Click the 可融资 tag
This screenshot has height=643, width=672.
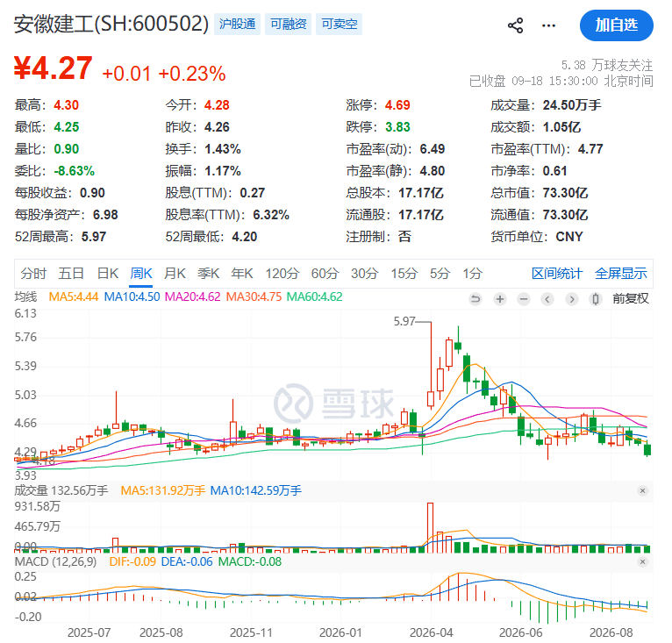pos(288,24)
